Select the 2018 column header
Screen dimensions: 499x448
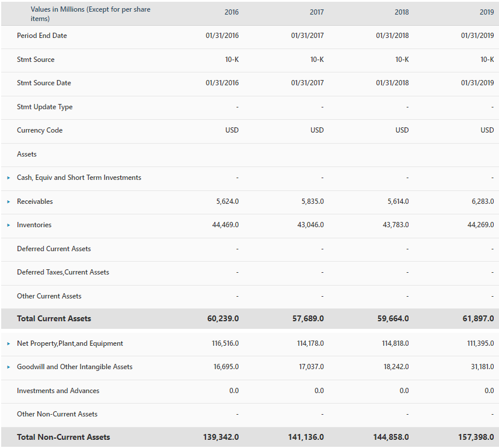tap(402, 12)
